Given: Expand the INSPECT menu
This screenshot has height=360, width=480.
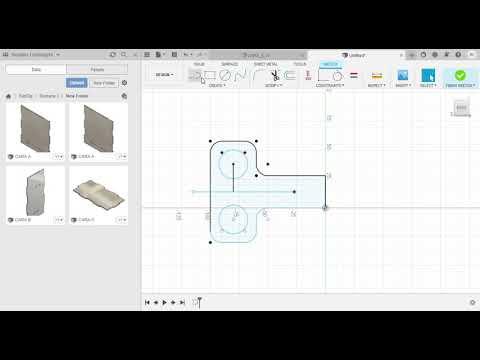Looking at the screenshot, I should [x=376, y=86].
